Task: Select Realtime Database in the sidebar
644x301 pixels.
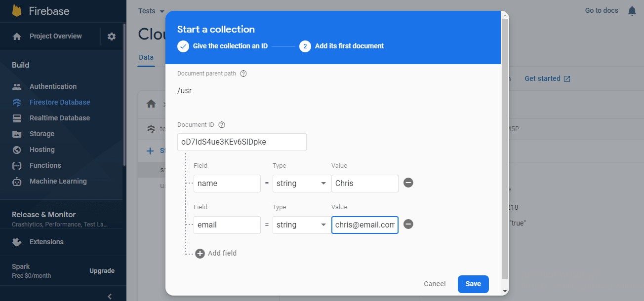Action: coord(59,118)
